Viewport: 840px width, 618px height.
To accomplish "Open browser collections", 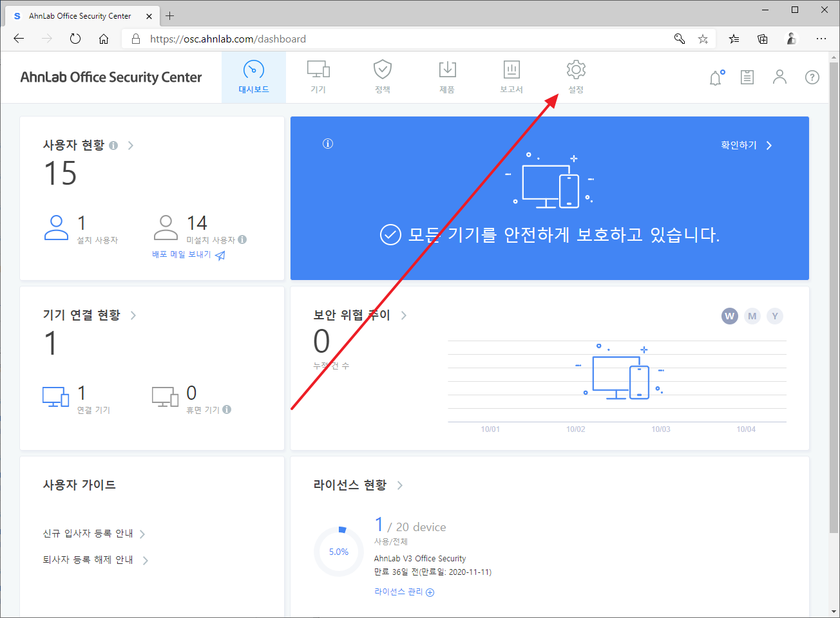I will click(763, 39).
